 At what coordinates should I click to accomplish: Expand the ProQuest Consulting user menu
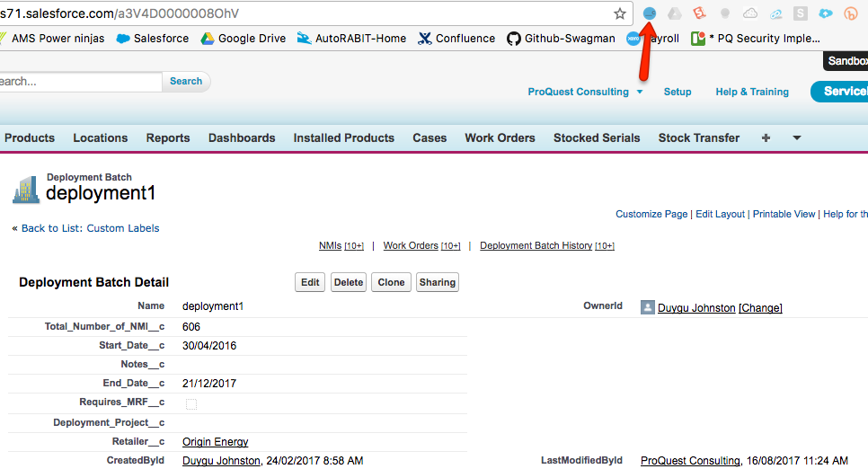[x=585, y=92]
